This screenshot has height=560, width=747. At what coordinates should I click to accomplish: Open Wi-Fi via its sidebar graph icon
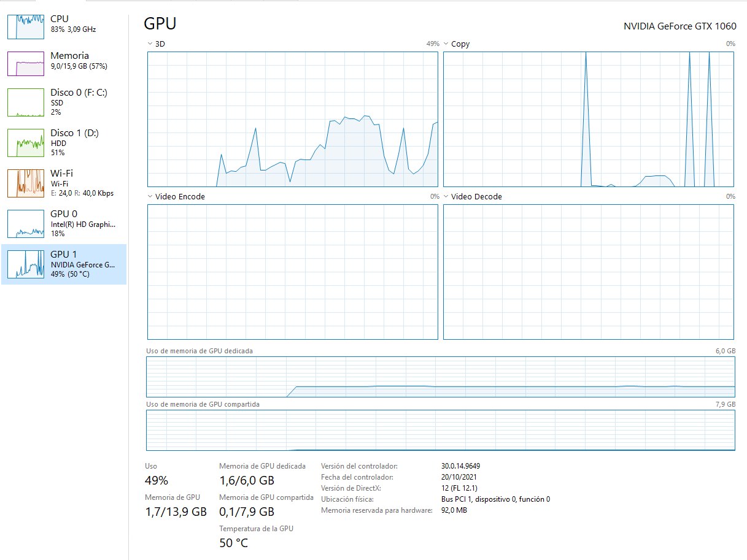click(25, 183)
